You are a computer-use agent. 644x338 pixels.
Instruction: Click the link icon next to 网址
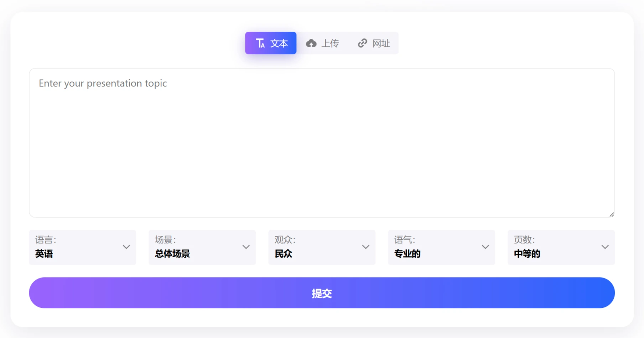[362, 43]
